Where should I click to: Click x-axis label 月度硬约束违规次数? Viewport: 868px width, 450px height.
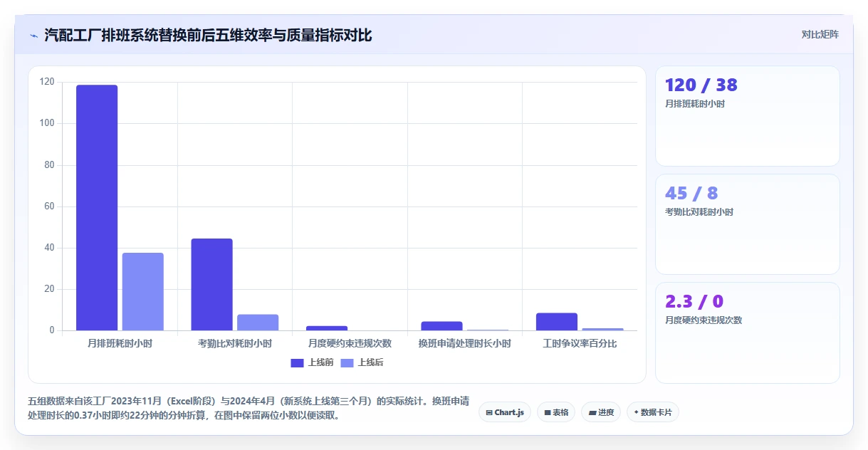tap(350, 343)
